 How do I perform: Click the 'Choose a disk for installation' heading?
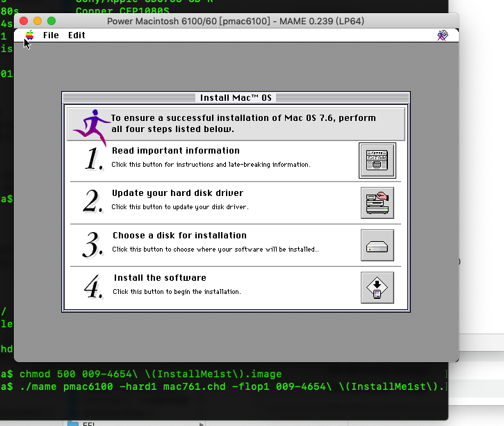click(x=179, y=236)
